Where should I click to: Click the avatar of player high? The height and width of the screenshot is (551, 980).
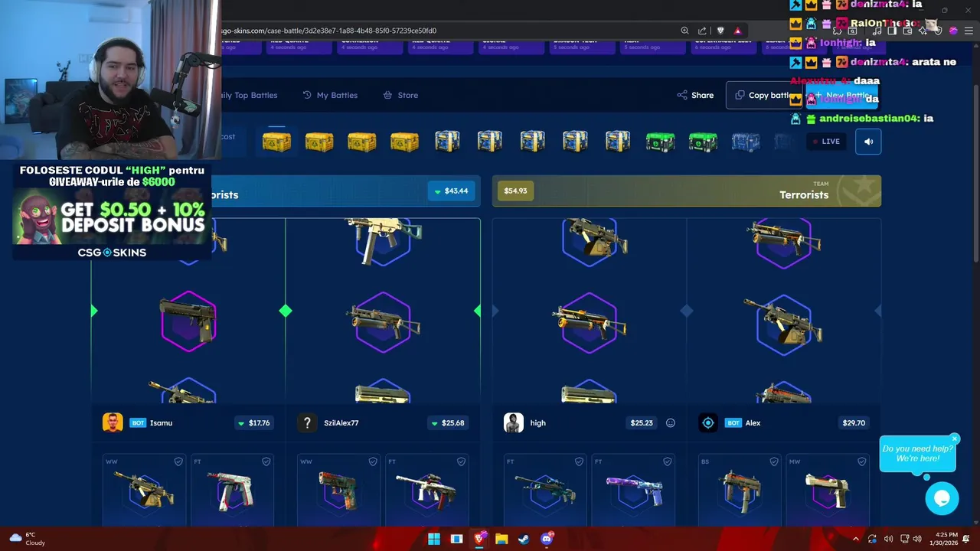(x=514, y=422)
